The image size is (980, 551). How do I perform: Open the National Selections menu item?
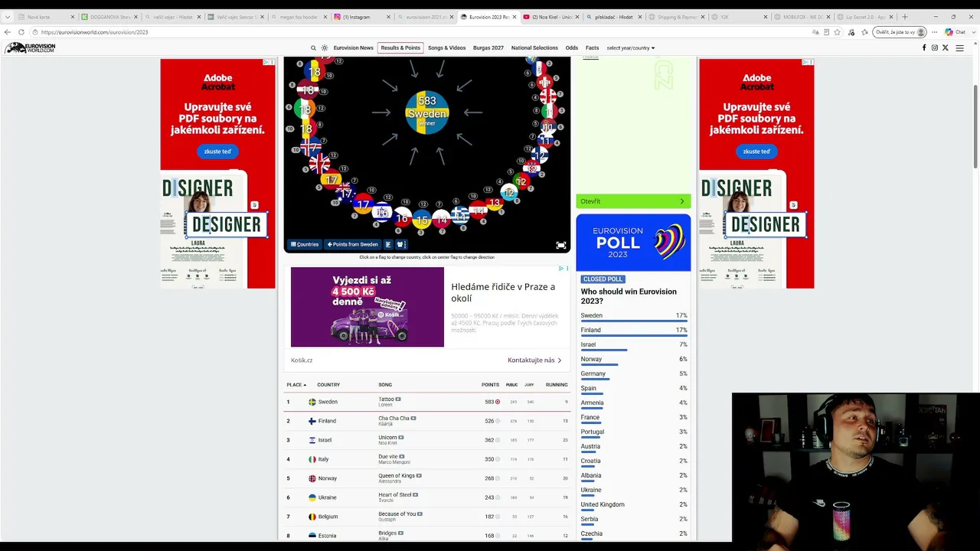534,48
